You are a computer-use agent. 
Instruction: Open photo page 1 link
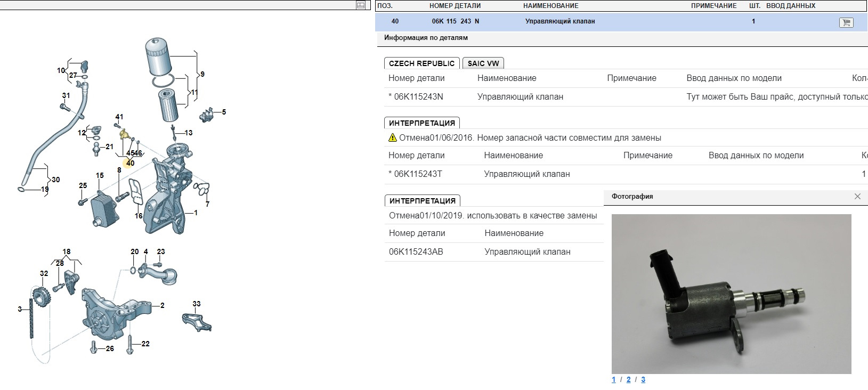pyautogui.click(x=614, y=380)
